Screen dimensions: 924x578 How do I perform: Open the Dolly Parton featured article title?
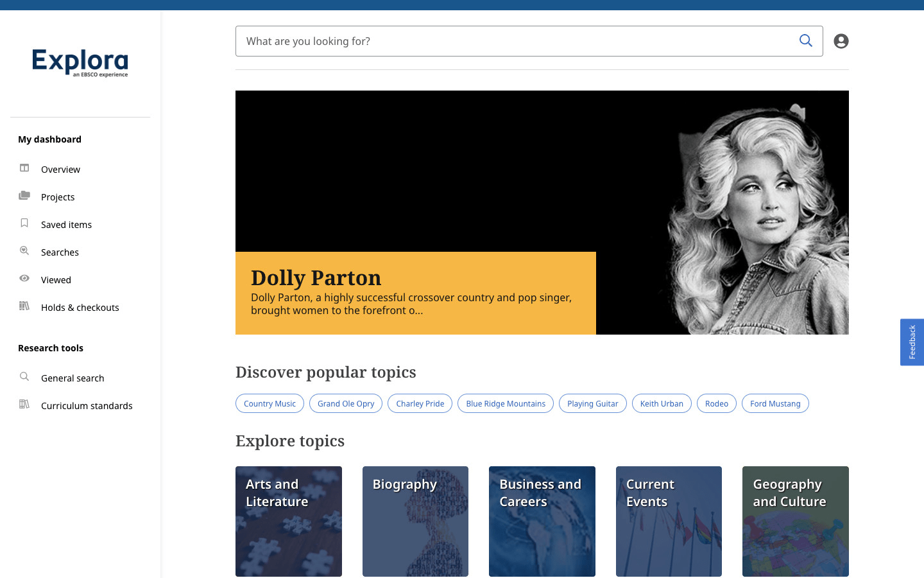316,277
